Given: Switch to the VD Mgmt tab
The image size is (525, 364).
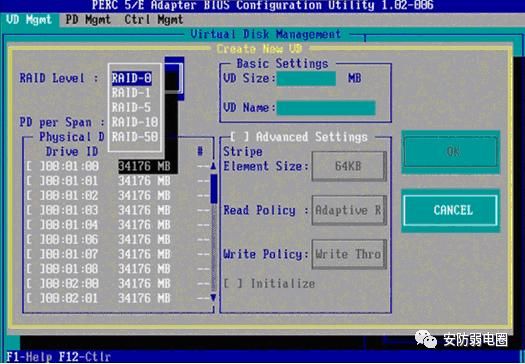Looking at the screenshot, I should (x=29, y=20).
